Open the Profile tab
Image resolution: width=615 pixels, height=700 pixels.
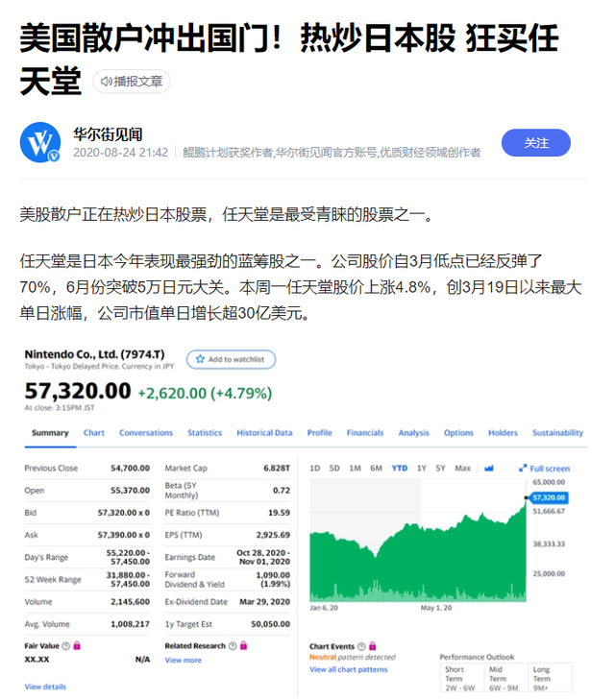(319, 433)
